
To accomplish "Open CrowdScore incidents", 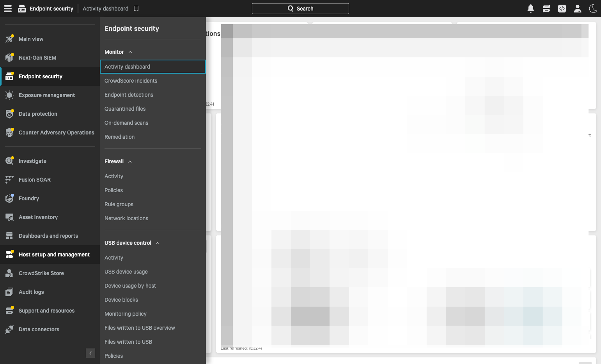I will click(x=131, y=81).
